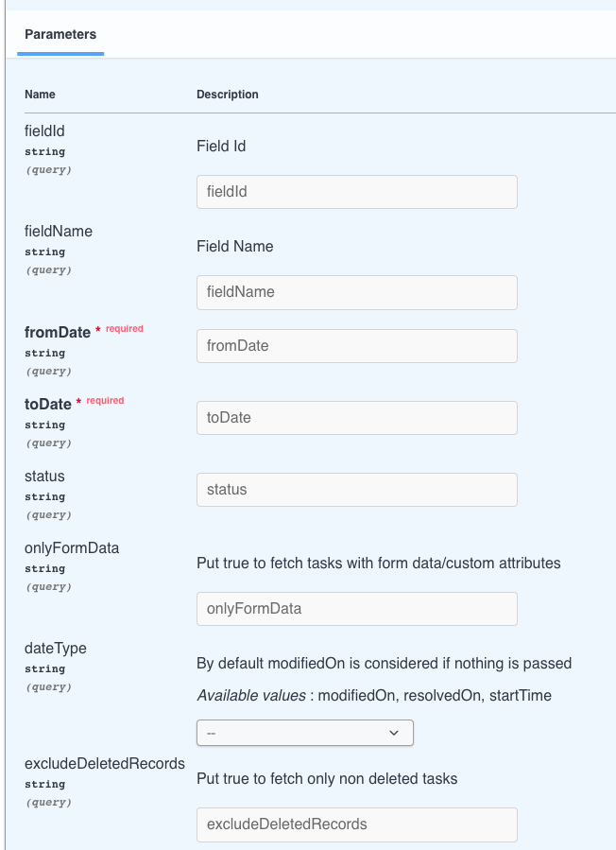This screenshot has height=850, width=616.
Task: Switch to the Parameters tab
Action: coord(60,35)
